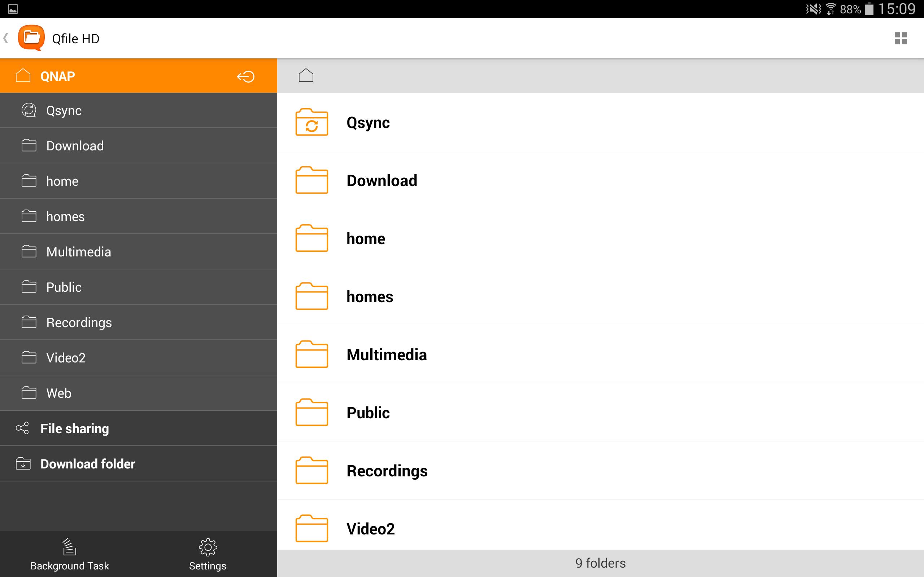Viewport: 924px width, 577px height.
Task: Navigate back with the top-left arrow
Action: [6, 38]
